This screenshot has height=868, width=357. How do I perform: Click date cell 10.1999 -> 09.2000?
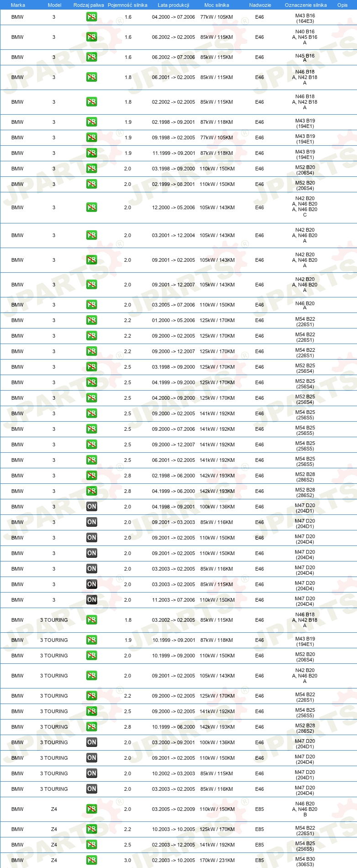[x=173, y=656]
